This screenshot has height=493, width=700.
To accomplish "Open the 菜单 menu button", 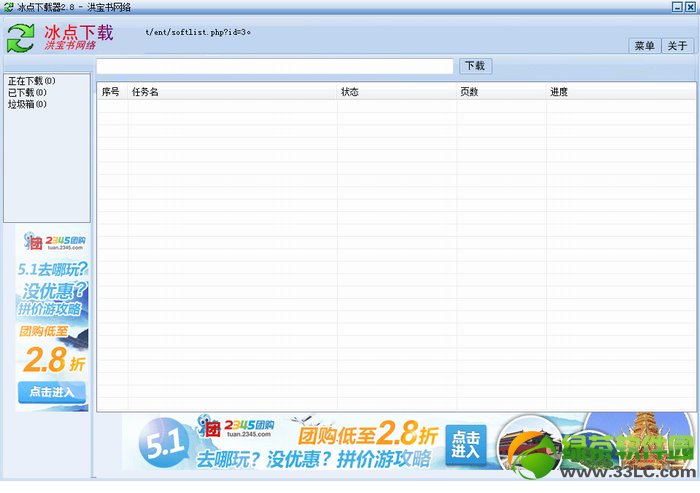I will 644,46.
